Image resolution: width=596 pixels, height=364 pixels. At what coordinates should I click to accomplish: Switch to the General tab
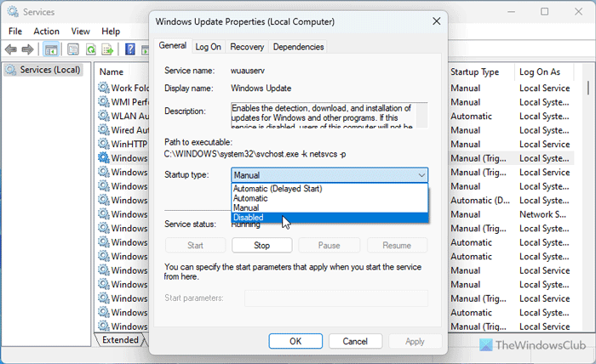[173, 46]
